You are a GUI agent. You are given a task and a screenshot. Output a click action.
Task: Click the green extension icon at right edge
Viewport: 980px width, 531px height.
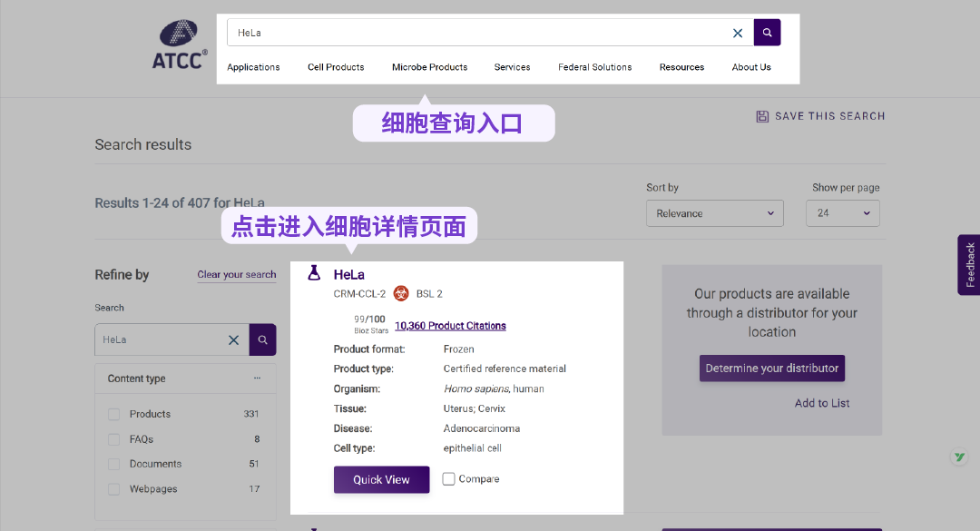tap(959, 457)
